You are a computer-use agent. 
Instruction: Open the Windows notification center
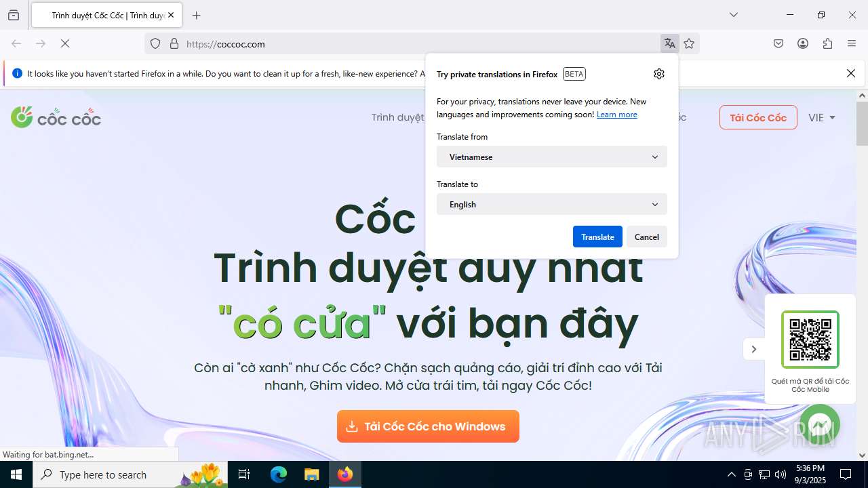click(x=846, y=474)
